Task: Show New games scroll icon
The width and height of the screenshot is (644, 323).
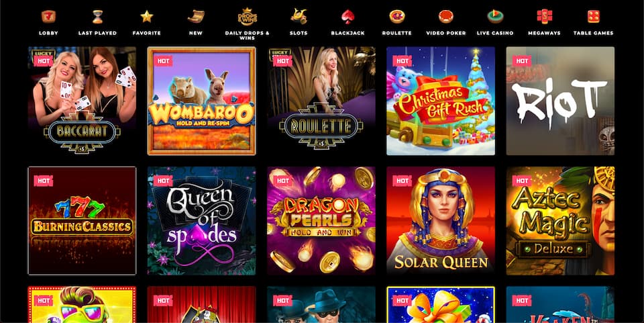Action: pyautogui.click(x=196, y=16)
